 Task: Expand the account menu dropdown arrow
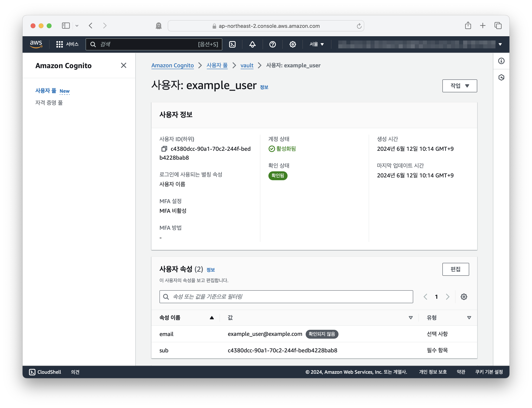500,44
